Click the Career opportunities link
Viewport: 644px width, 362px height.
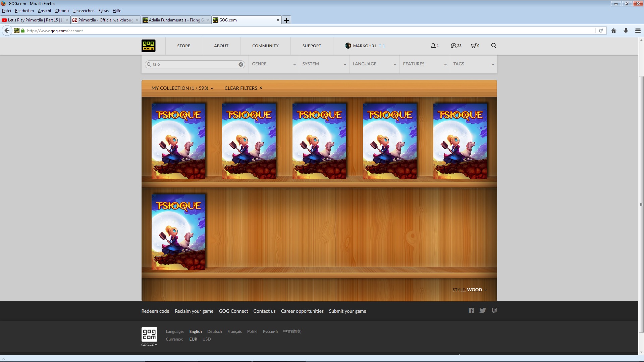pos(302,311)
